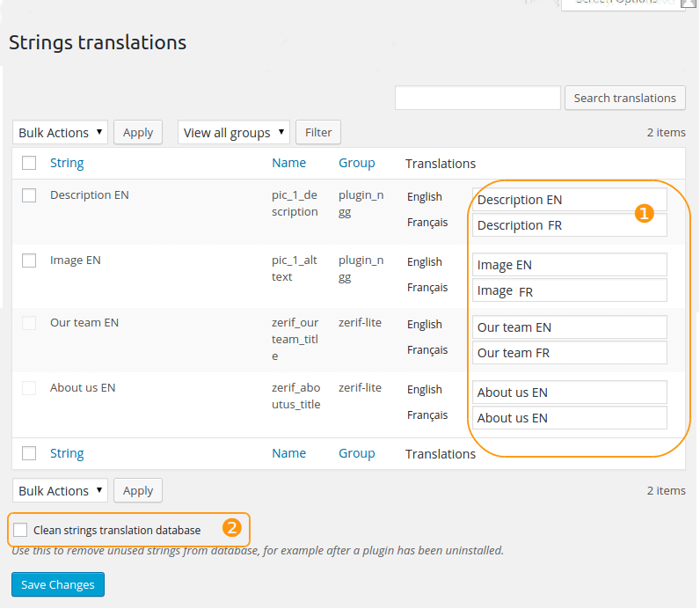
Task: Toggle the select-all checkbox in table footer
Action: pos(29,453)
